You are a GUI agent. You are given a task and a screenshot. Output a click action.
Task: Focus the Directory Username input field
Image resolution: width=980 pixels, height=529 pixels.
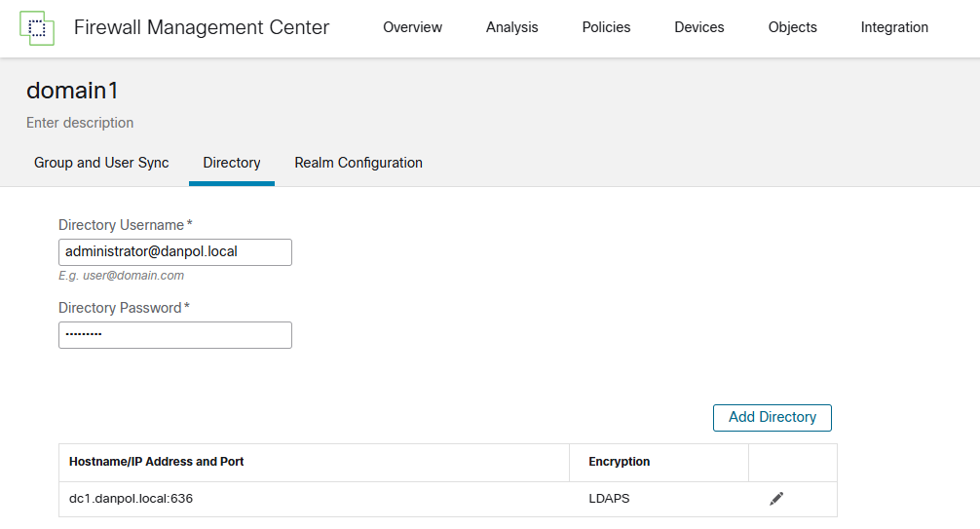175,252
